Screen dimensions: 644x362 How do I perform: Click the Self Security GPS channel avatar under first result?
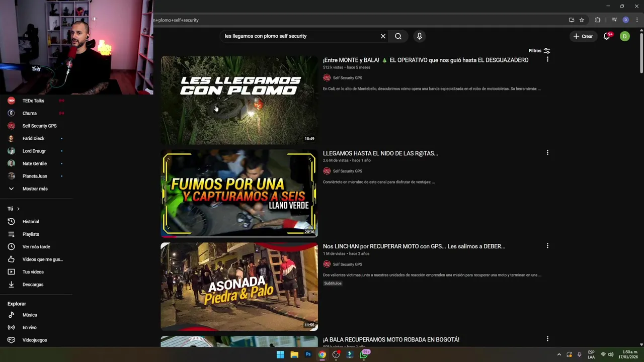(327, 78)
